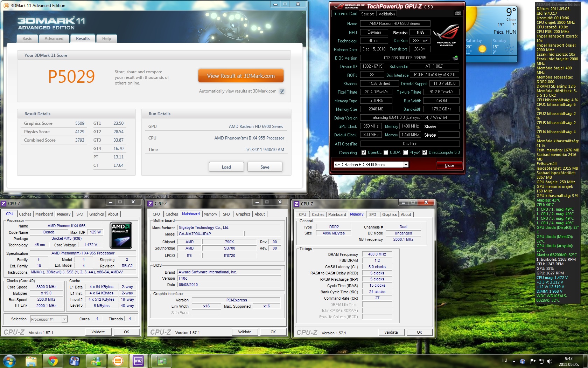
Task: Click the motherboard model GA-MA790X-UD4P
Action: (x=210, y=234)
